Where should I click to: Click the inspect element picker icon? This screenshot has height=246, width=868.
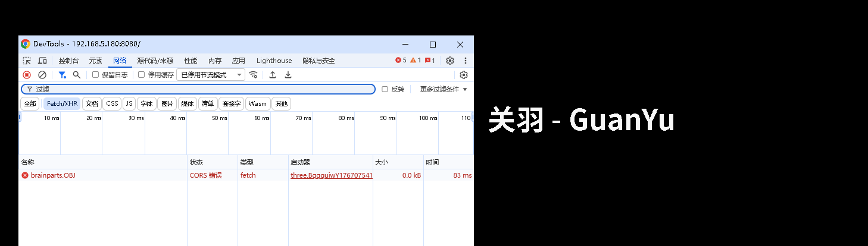27,61
